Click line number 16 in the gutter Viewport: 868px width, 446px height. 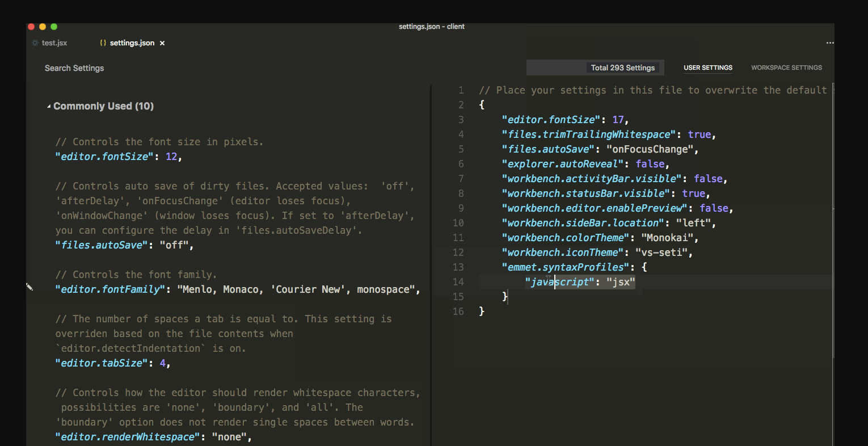(458, 312)
